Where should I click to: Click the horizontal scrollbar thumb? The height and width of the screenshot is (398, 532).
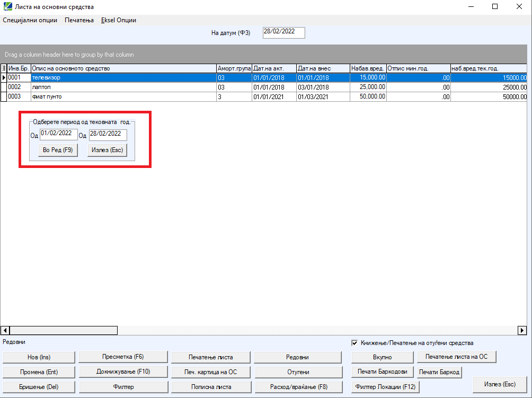(64, 330)
